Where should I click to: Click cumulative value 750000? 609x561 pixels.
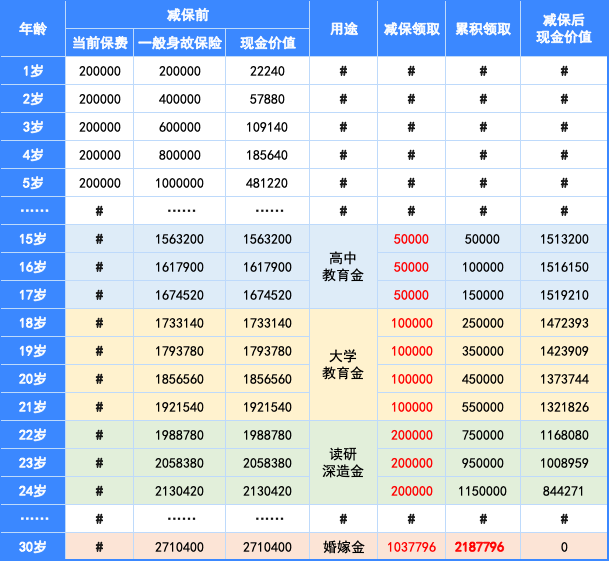click(x=483, y=435)
